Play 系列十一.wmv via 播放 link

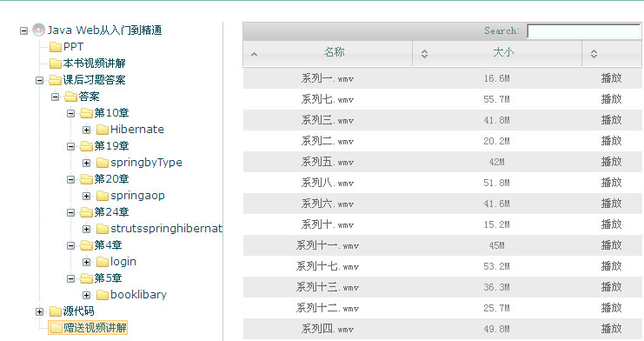[x=612, y=245]
